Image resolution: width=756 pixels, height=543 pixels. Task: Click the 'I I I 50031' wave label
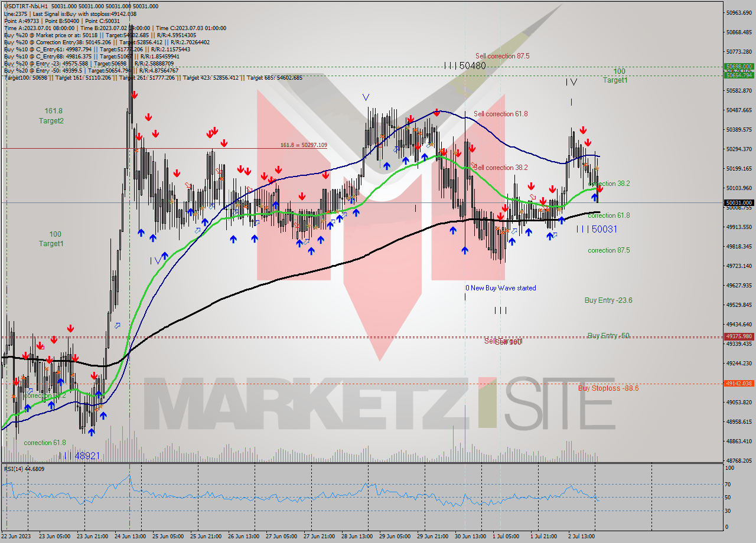click(597, 229)
